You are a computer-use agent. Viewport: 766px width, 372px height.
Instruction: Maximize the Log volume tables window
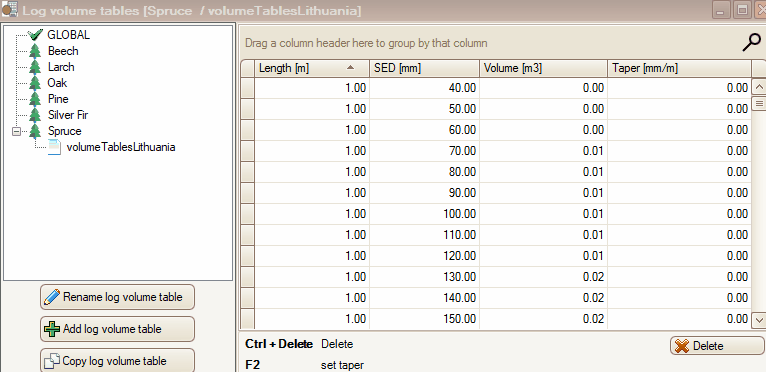coord(742,10)
